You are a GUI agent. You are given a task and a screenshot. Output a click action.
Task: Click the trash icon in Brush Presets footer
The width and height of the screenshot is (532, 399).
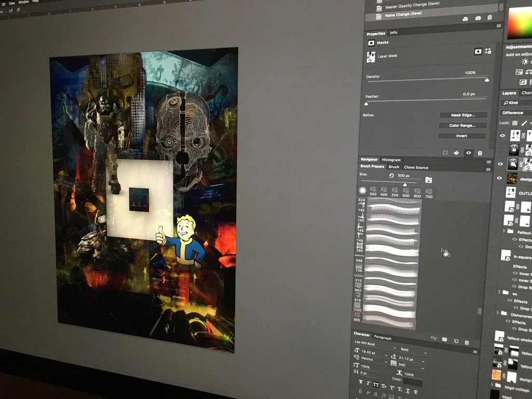pyautogui.click(x=467, y=343)
